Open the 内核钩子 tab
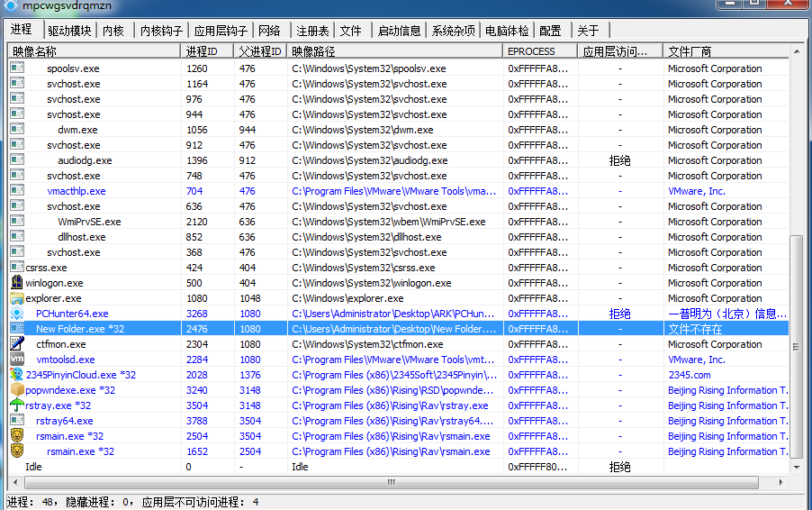The width and height of the screenshot is (812, 510). click(x=161, y=31)
